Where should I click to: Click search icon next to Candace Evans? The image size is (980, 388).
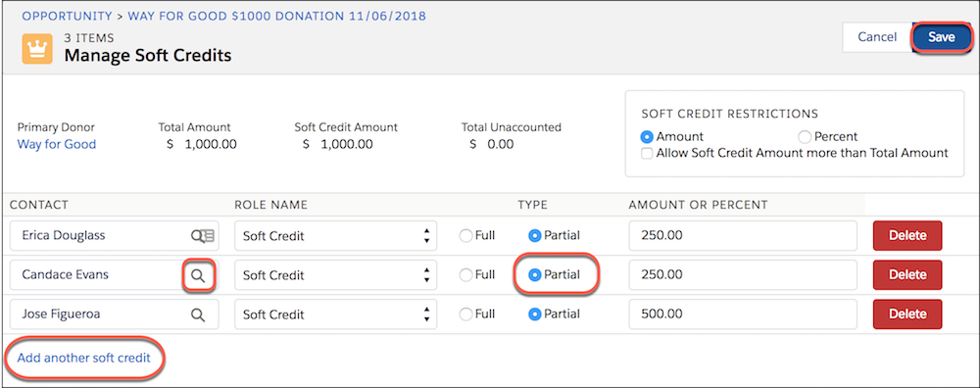pyautogui.click(x=198, y=275)
